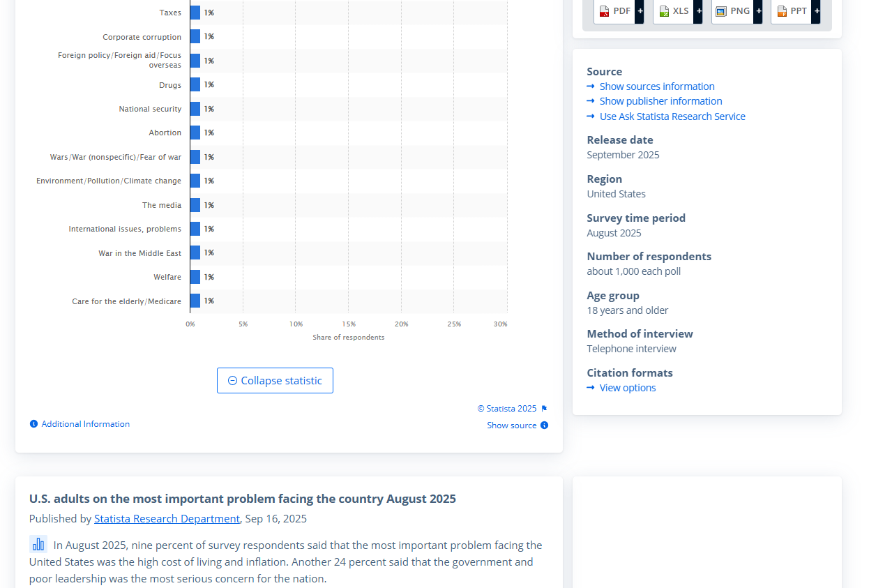Open Show publisher information link

tap(660, 101)
